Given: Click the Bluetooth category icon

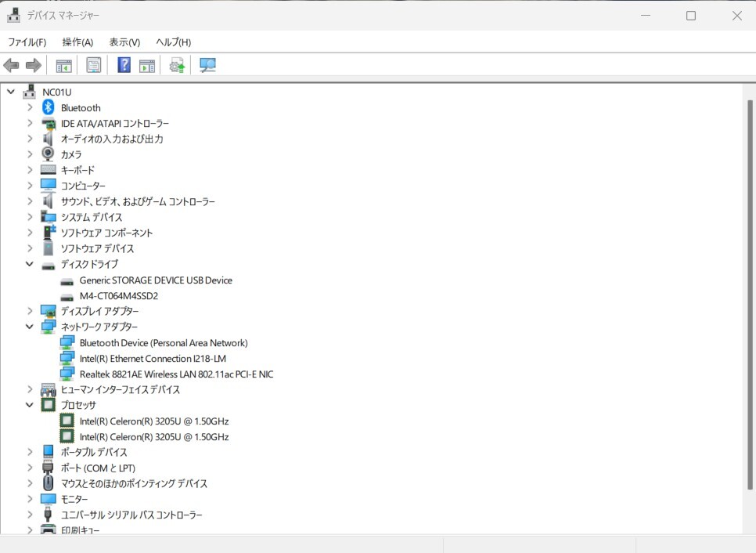Looking at the screenshot, I should 49,107.
